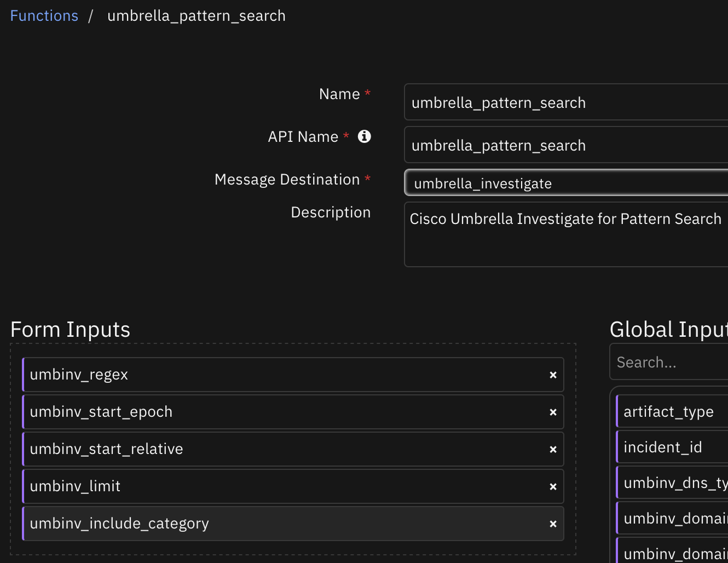Open the Functions breadcrumb link
The image size is (728, 563).
pos(44,16)
